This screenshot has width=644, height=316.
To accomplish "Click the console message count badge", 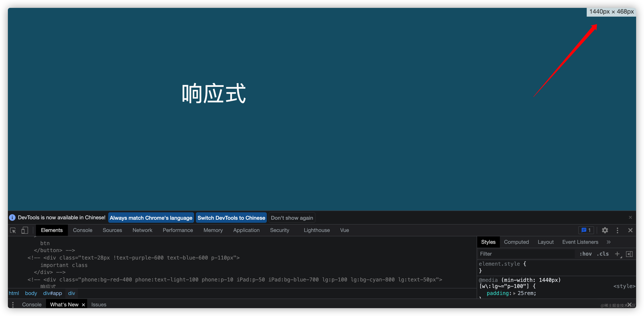I will point(586,230).
